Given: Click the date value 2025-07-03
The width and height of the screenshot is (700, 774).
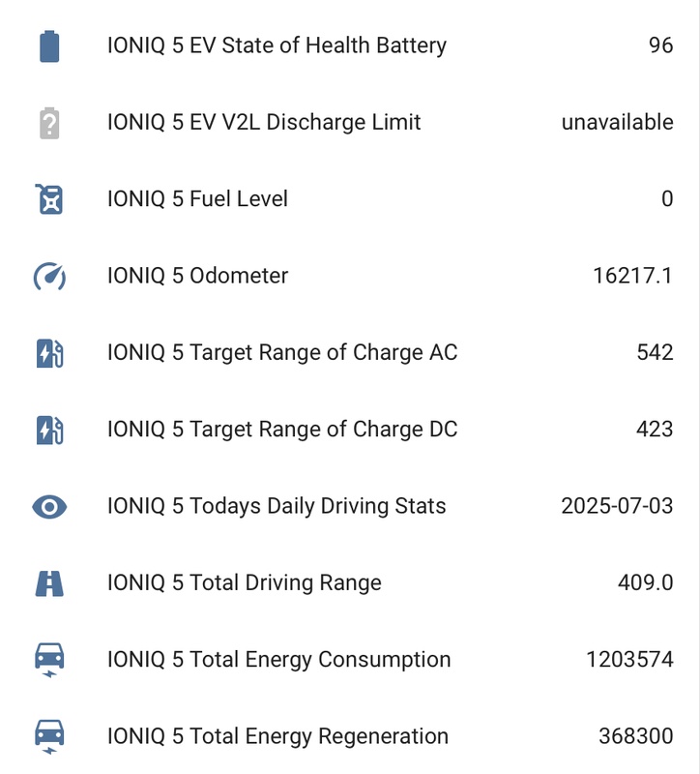Looking at the screenshot, I should coord(617,506).
